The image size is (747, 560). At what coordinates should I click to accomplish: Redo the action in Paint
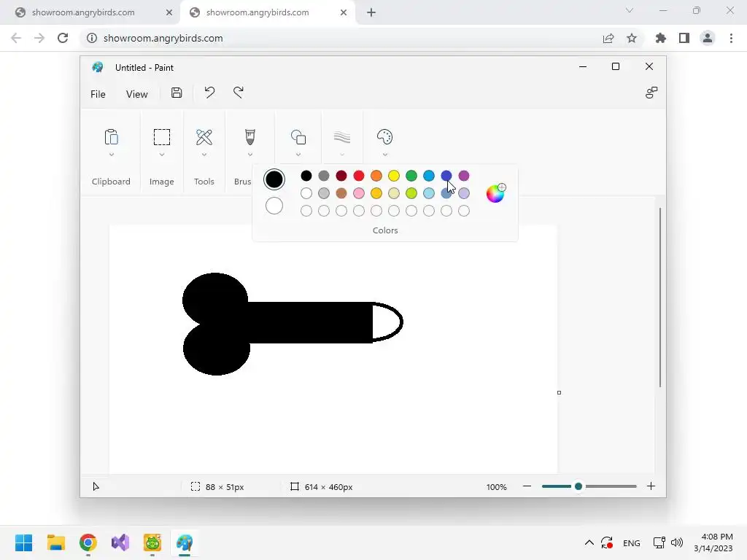(x=239, y=93)
